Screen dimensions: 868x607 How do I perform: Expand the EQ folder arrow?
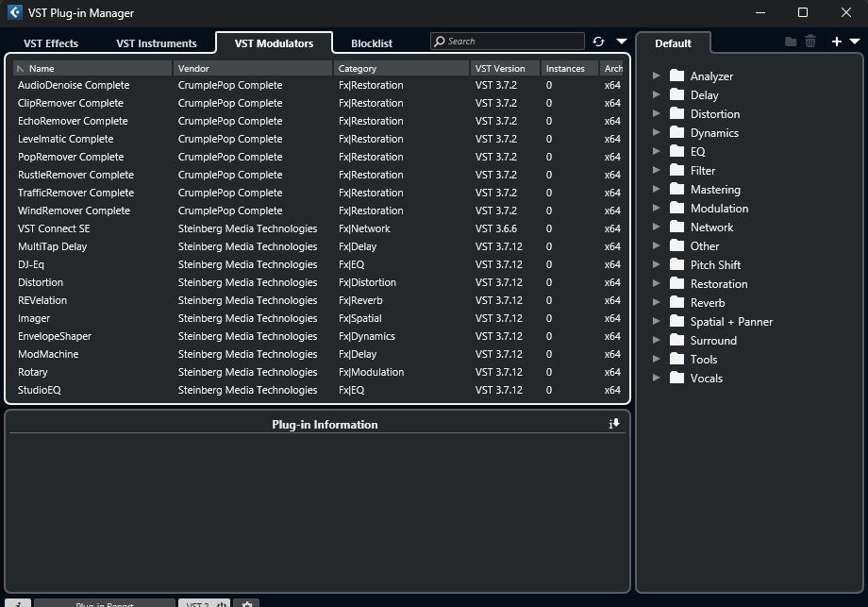[x=657, y=151]
